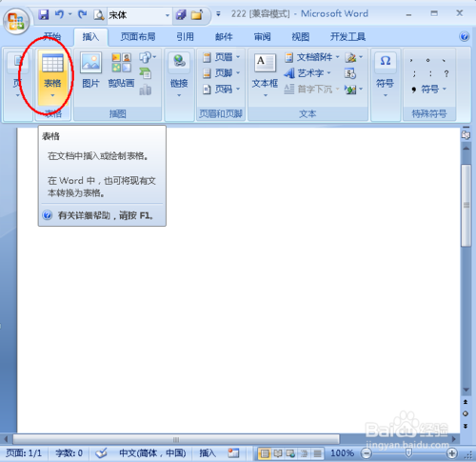Expand the 页脚 footer dropdown
The width and height of the screenshot is (476, 462).
tap(238, 73)
